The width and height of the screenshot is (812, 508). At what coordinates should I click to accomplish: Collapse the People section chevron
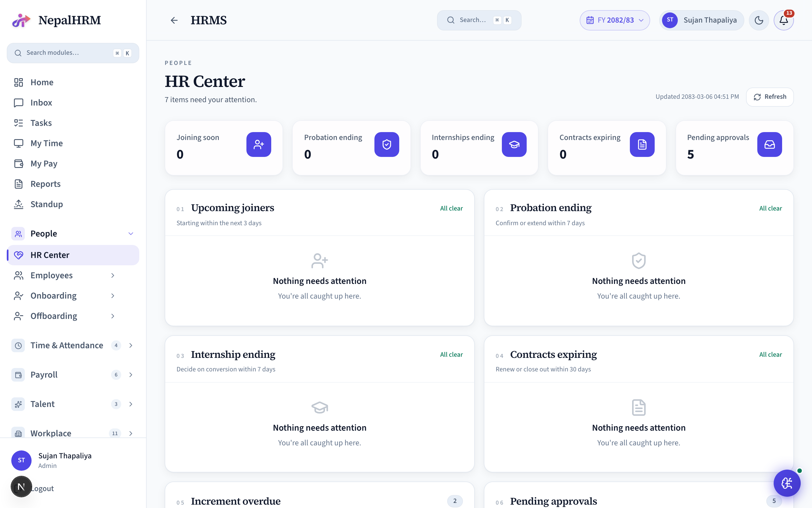click(131, 233)
